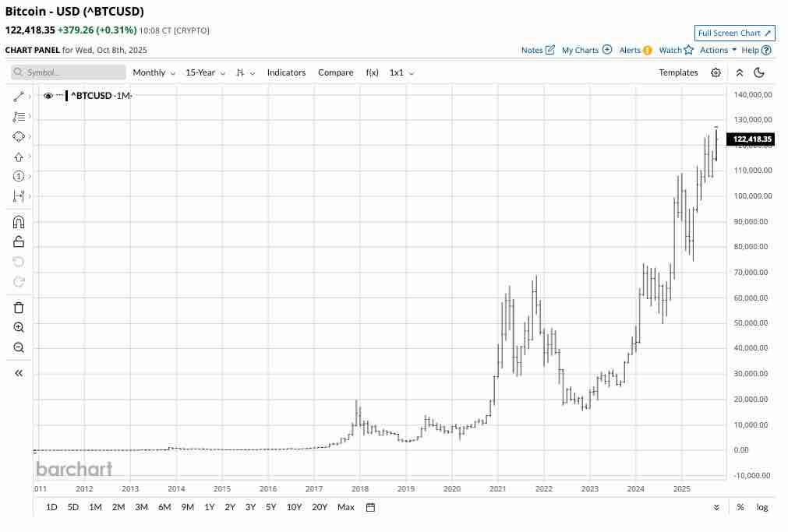This screenshot has height=532, width=788.
Task: Select the 6M range
Action: click(x=164, y=507)
